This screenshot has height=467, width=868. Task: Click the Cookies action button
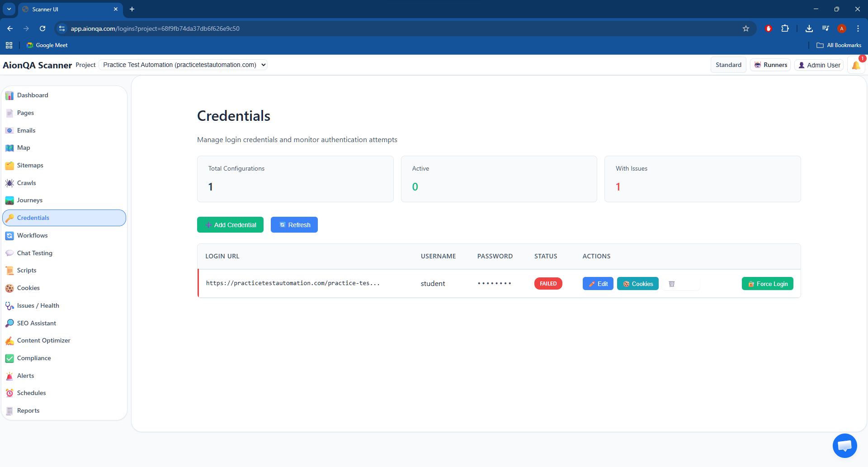(x=637, y=284)
